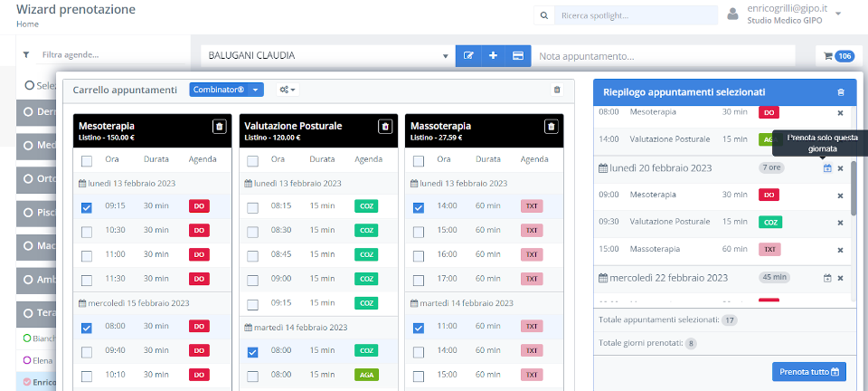Click the Ricerca spotlight search field

(636, 15)
